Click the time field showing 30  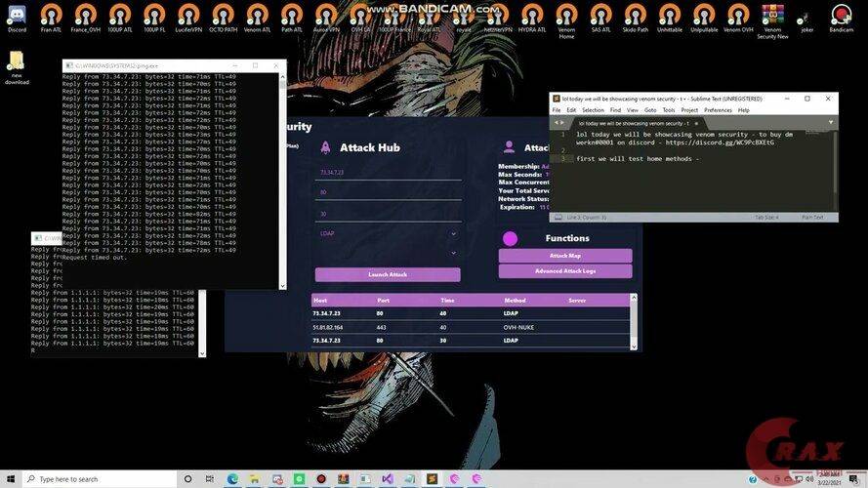click(388, 214)
